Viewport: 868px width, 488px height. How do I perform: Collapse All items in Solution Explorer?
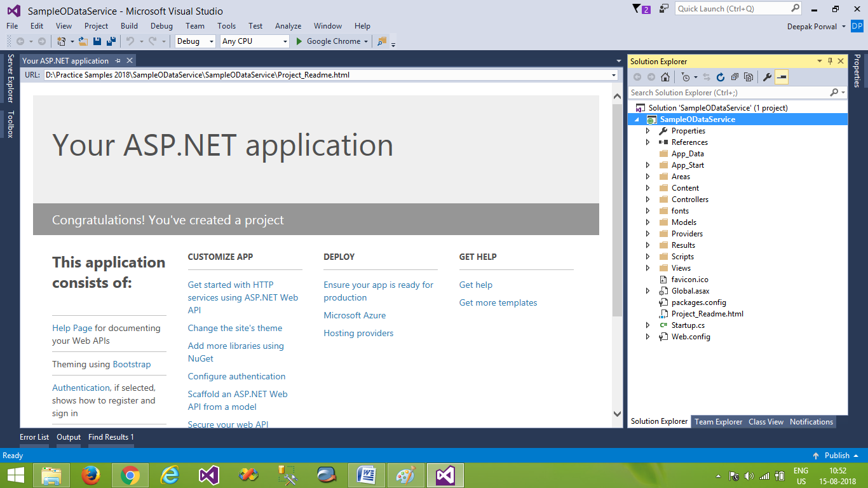[x=735, y=76]
